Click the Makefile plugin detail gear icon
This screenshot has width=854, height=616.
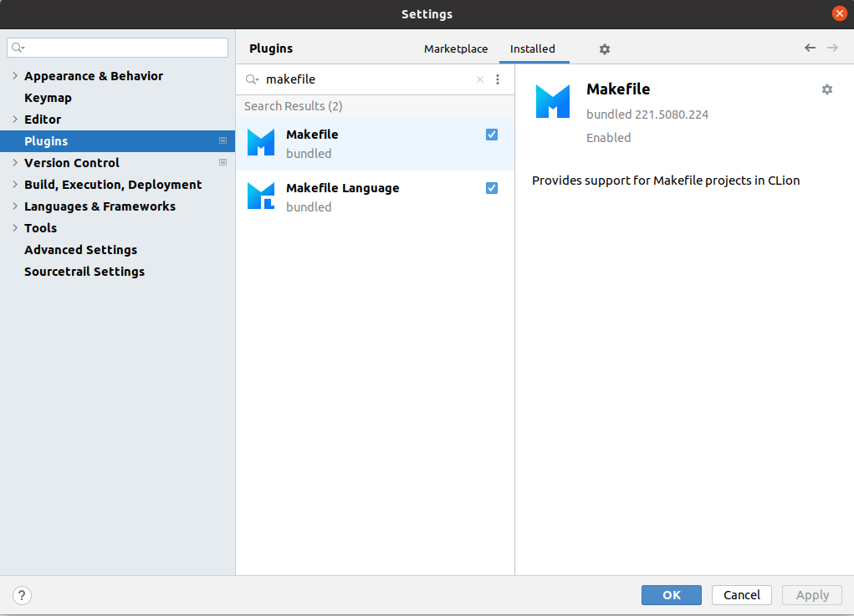[x=827, y=89]
